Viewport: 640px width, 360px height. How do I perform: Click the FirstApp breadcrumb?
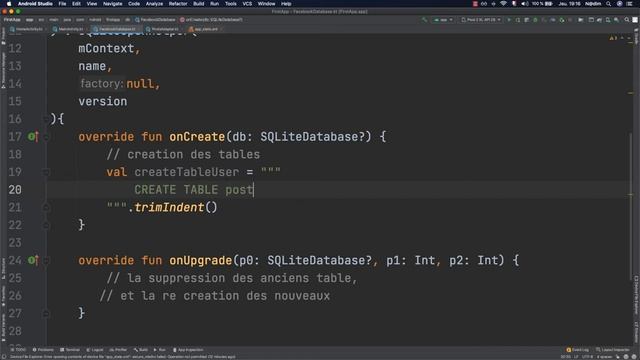(x=12, y=20)
